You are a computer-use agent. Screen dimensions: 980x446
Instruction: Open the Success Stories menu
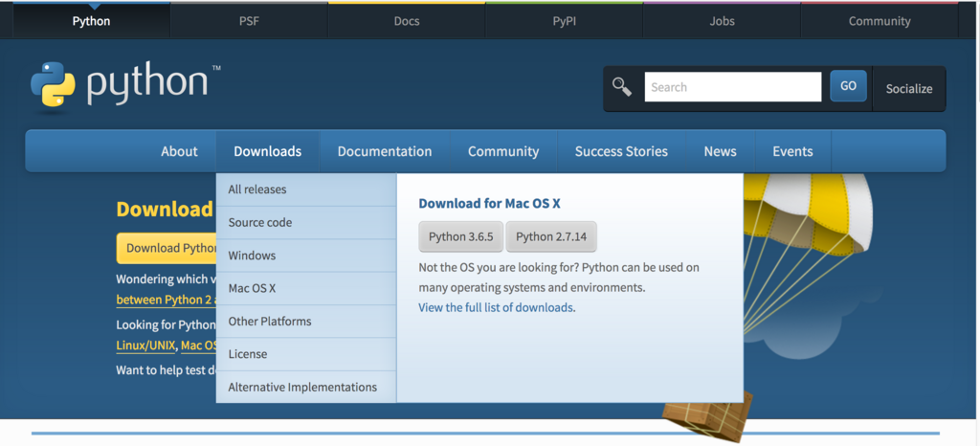[621, 151]
